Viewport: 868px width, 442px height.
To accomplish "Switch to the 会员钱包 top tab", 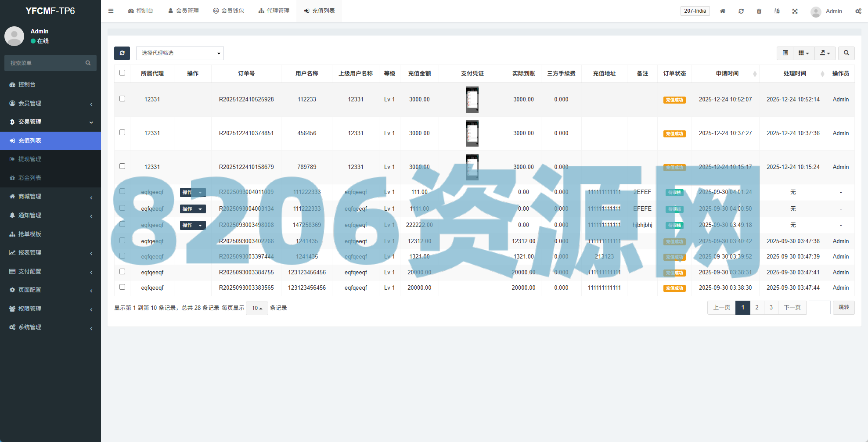I will [x=228, y=11].
